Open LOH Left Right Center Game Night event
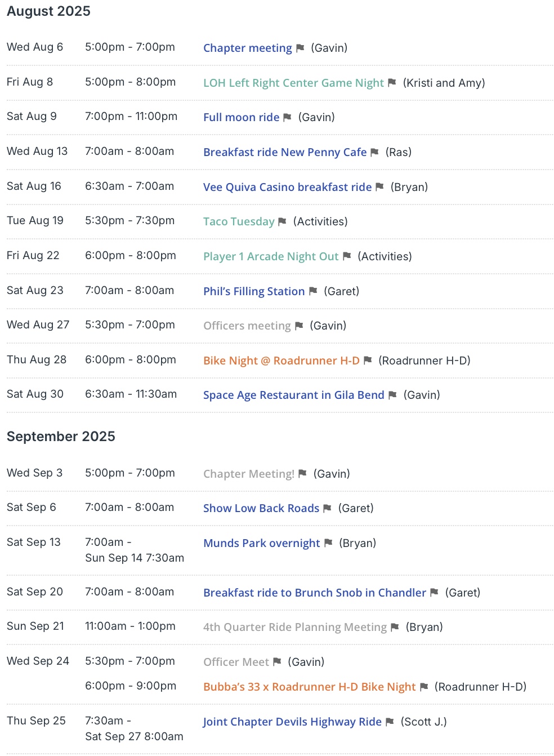 [293, 83]
